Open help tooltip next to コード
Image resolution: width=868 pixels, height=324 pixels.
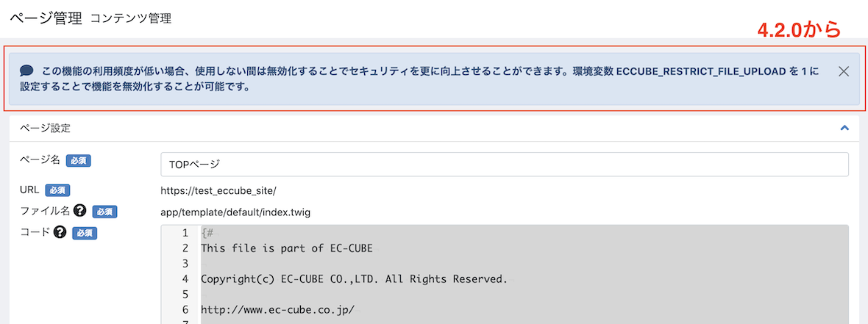point(60,233)
